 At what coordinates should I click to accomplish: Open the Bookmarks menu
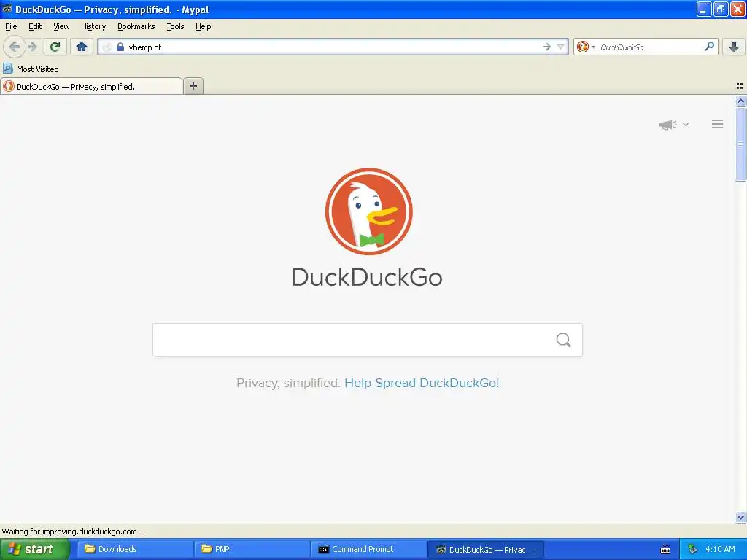[x=136, y=26]
